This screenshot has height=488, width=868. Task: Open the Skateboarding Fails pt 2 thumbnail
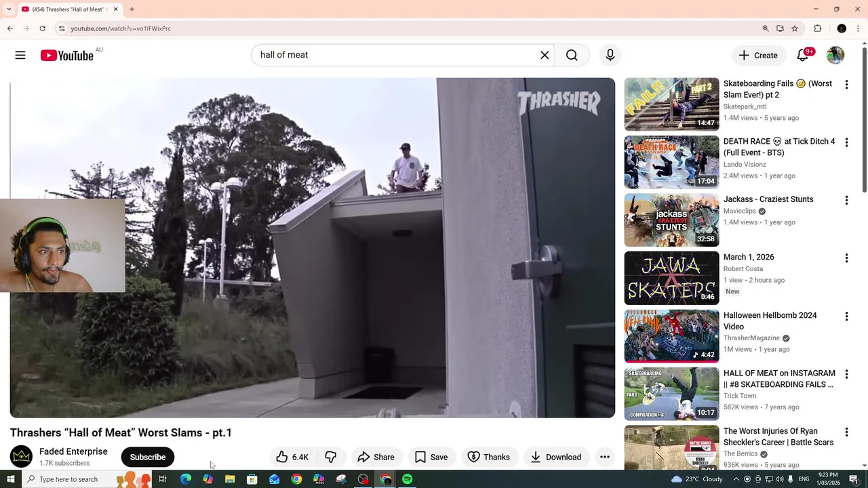tap(671, 104)
